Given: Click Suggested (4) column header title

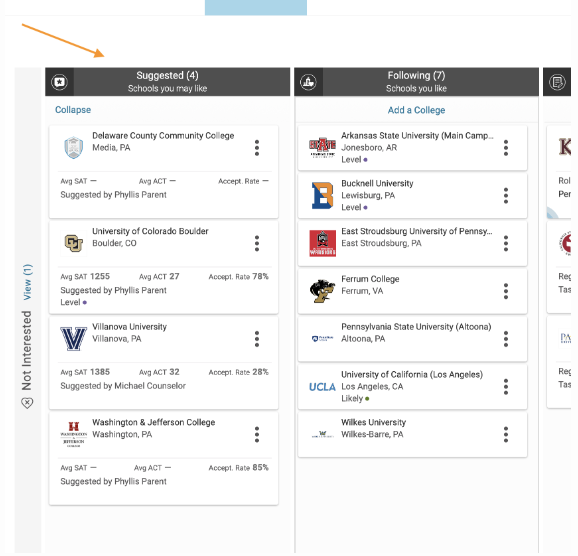Looking at the screenshot, I should point(167,76).
